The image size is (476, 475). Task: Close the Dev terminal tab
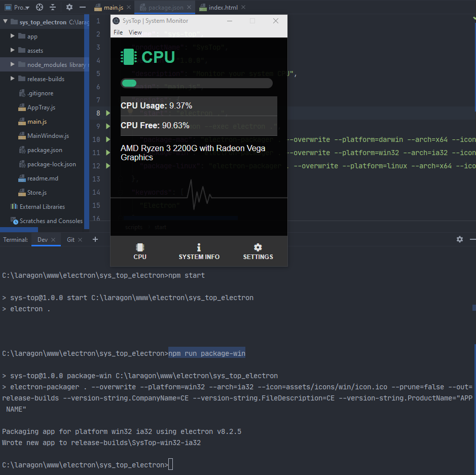[53, 240]
